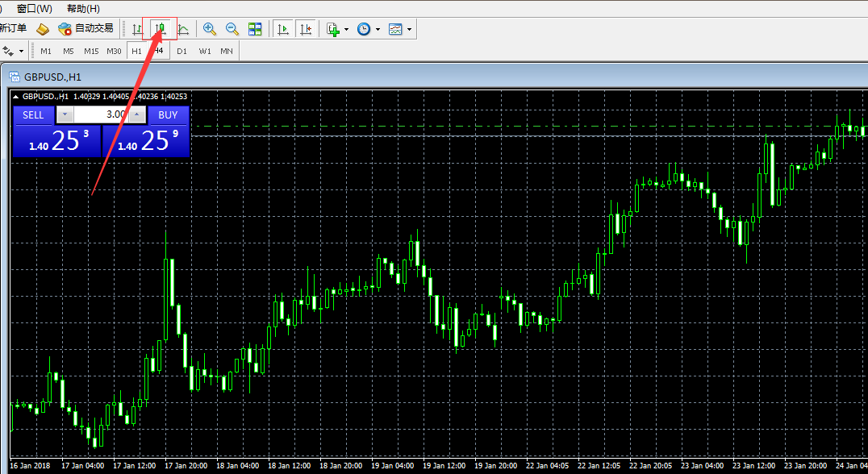Select the candlestick chart icon
Image resolution: width=868 pixels, height=474 pixels.
click(x=160, y=29)
